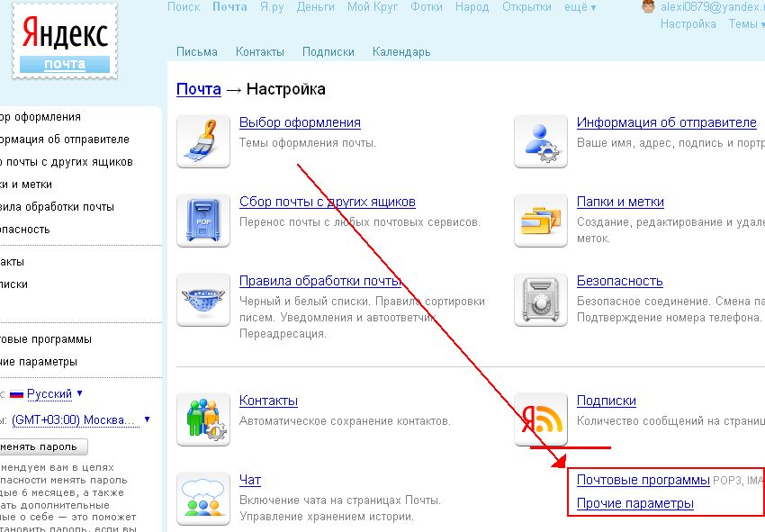Screen dimensions: 765x532
Task: Click the user avatar icon near email address
Action: click(648, 6)
